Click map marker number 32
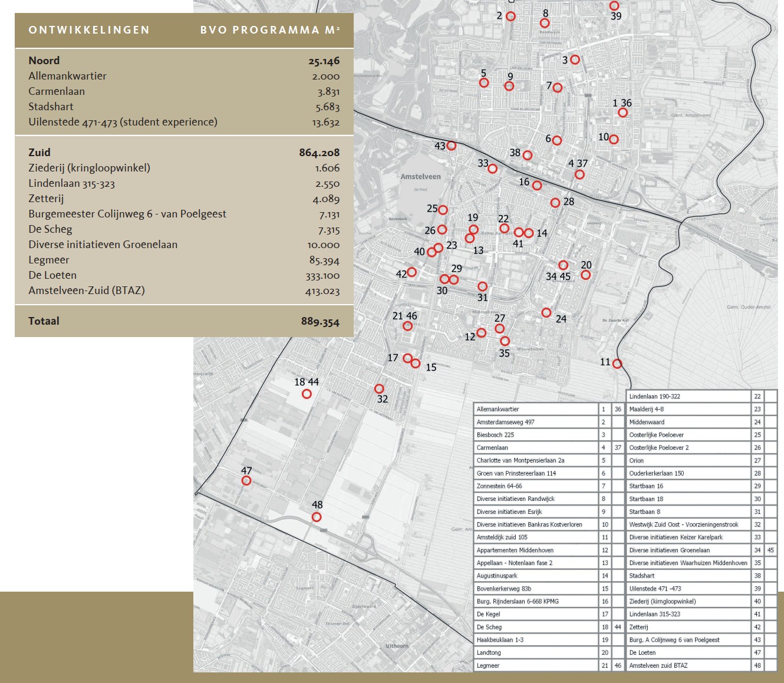The width and height of the screenshot is (784, 683). [x=379, y=389]
